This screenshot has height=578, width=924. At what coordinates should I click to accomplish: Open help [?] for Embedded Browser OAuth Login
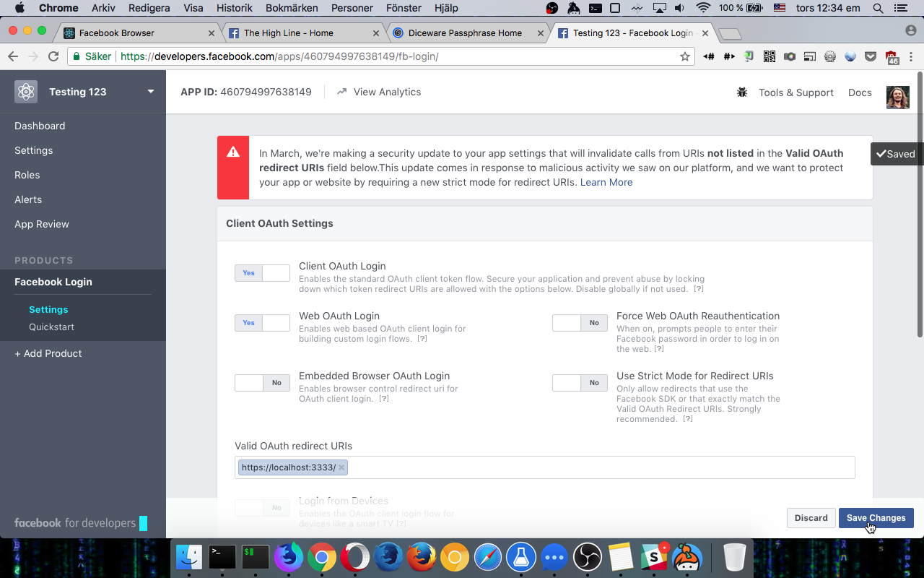click(384, 399)
